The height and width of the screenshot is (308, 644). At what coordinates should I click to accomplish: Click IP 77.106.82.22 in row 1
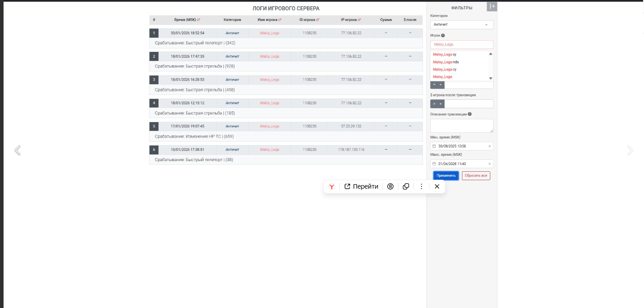(351, 33)
